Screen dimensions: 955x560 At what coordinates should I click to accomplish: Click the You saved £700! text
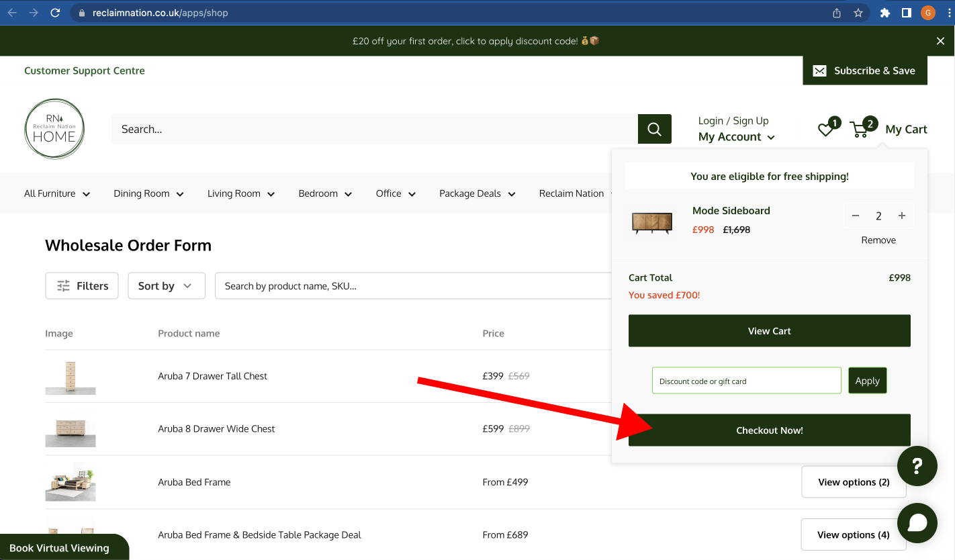coord(664,295)
